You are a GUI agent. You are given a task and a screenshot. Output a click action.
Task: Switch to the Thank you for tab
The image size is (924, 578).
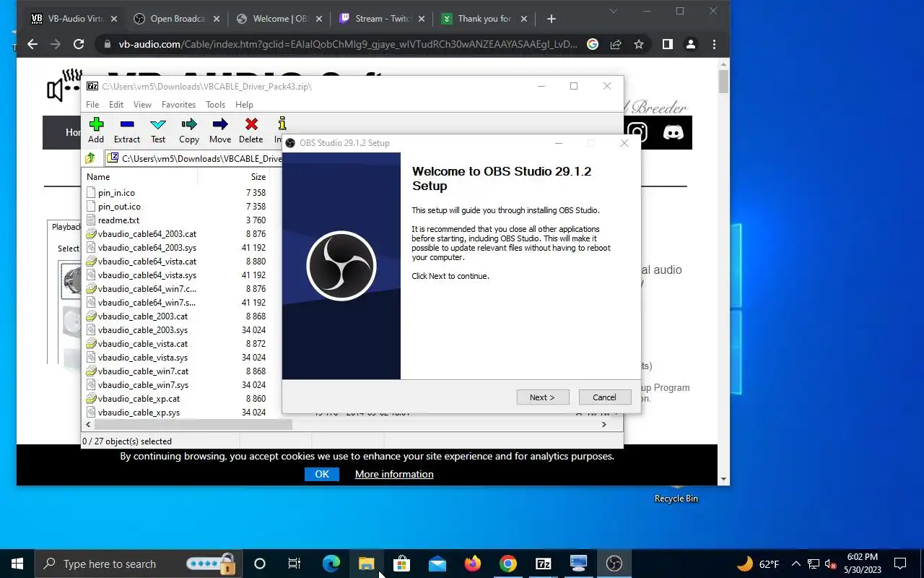pos(485,19)
